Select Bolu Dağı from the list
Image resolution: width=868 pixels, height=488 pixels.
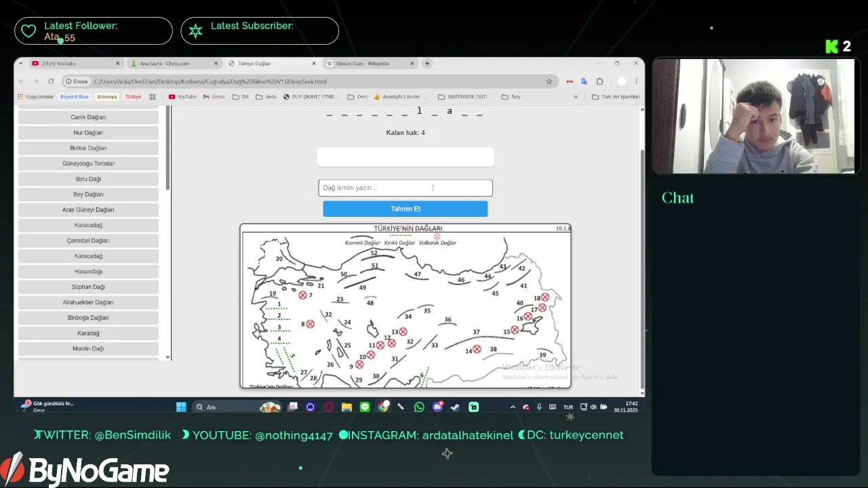[88, 179]
